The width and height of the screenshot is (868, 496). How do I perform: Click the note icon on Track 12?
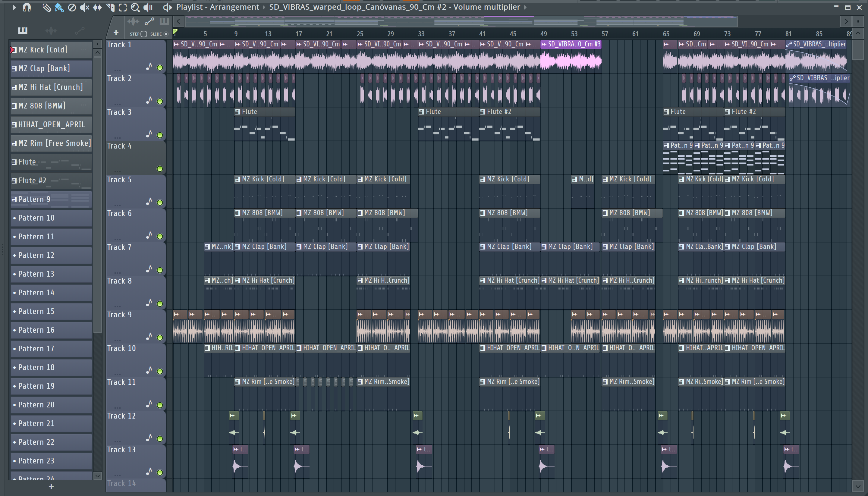tap(149, 438)
